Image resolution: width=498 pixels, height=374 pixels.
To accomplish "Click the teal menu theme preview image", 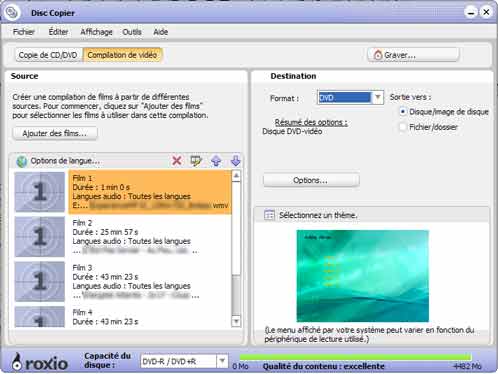I will point(363,276).
